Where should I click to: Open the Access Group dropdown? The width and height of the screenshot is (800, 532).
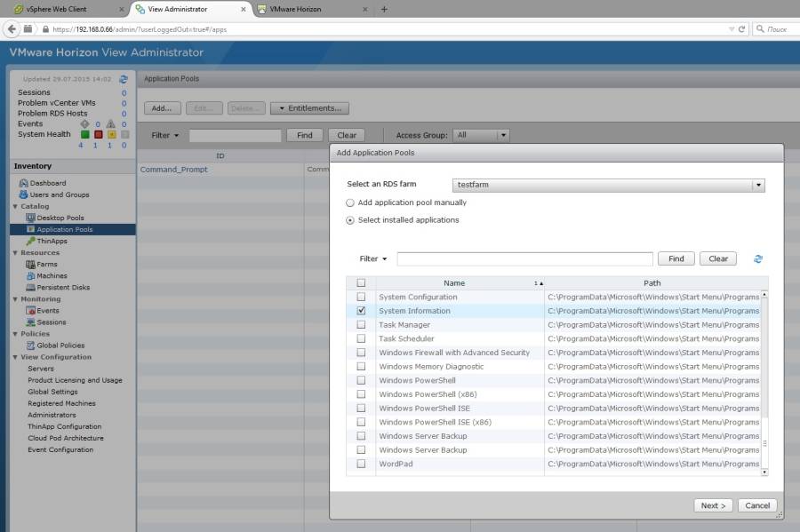pyautogui.click(x=481, y=135)
